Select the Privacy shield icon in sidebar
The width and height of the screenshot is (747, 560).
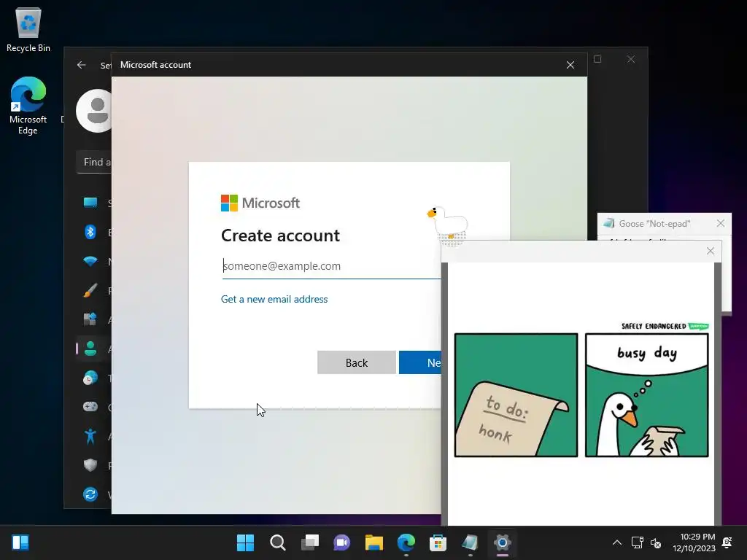(x=90, y=464)
